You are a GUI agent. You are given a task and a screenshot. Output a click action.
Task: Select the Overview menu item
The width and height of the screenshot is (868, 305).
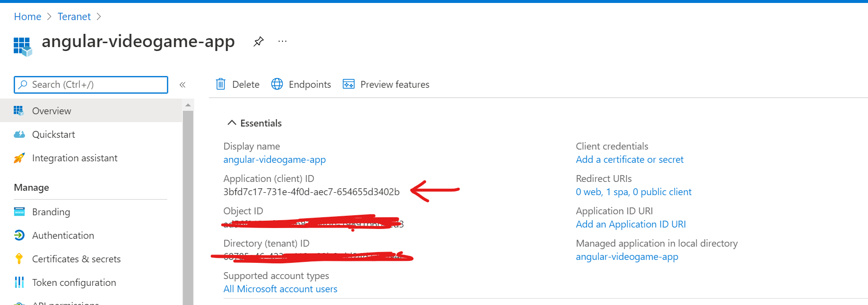pyautogui.click(x=51, y=111)
